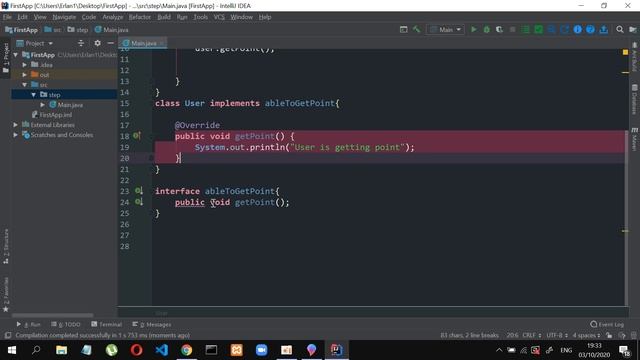The image size is (640, 360).
Task: Click the yellow inspection warning indicator
Action: click(x=625, y=52)
